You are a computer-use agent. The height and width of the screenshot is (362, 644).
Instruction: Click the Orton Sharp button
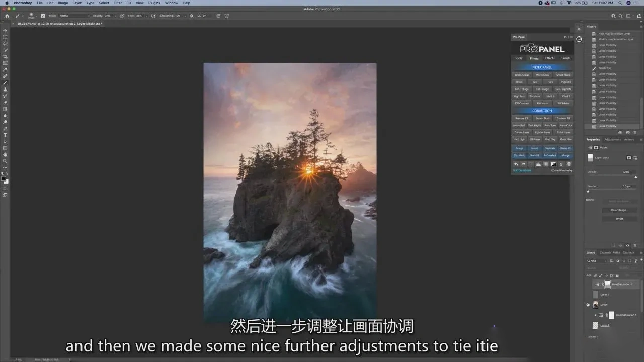(x=522, y=75)
